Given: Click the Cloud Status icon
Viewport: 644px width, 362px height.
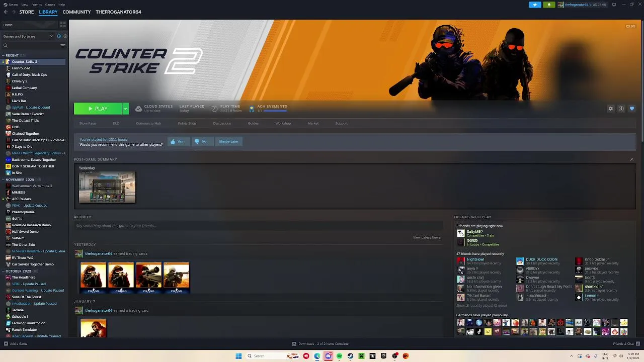Looking at the screenshot, I should point(138,109).
